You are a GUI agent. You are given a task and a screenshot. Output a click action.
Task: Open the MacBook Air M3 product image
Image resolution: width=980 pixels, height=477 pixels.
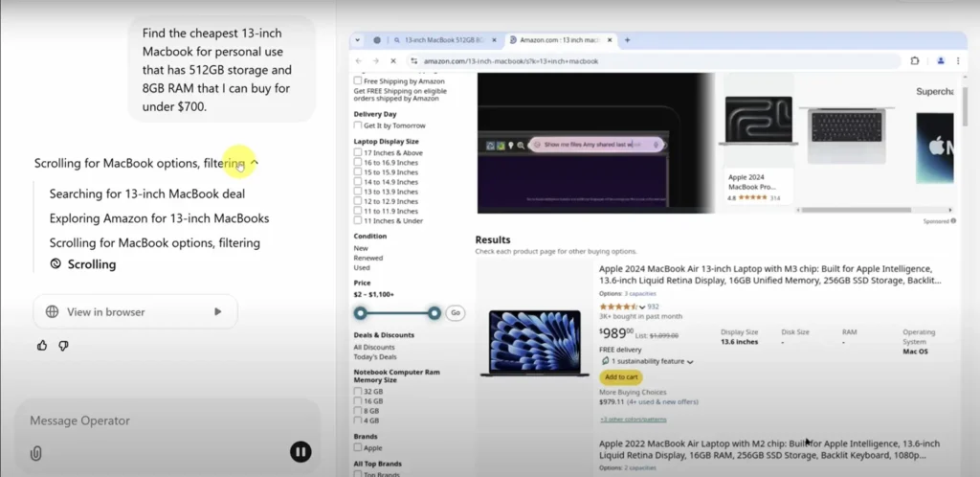534,342
